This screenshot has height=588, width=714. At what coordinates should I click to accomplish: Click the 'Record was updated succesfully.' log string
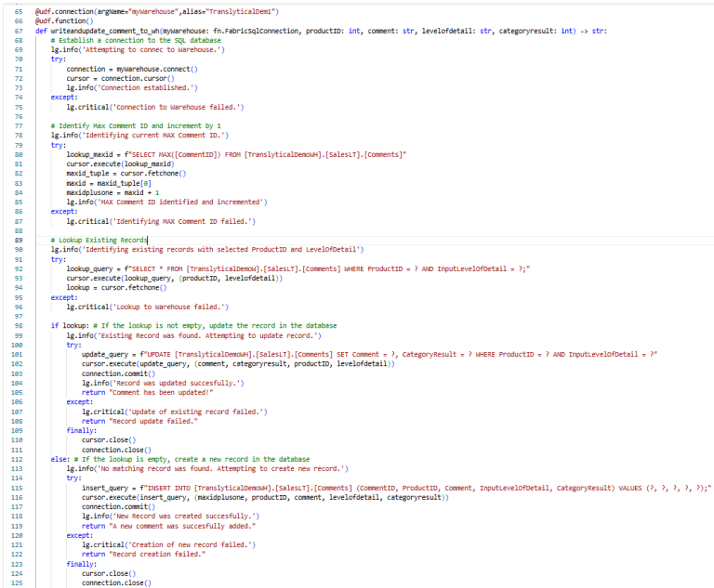coord(178,384)
